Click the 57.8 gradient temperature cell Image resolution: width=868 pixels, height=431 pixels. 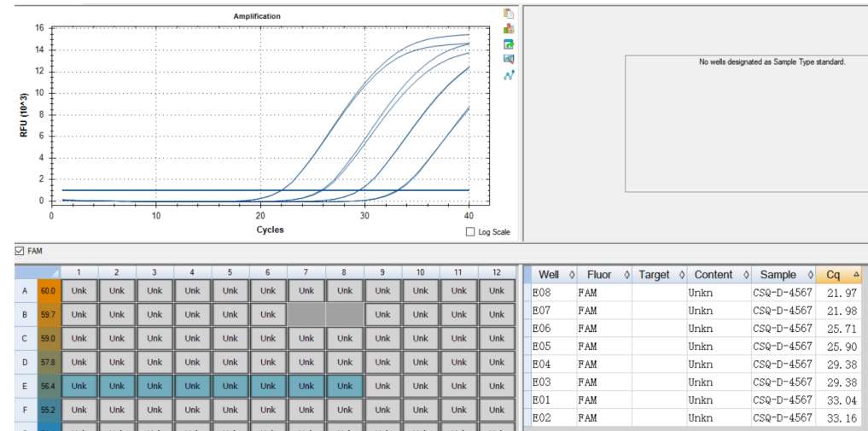pos(49,363)
